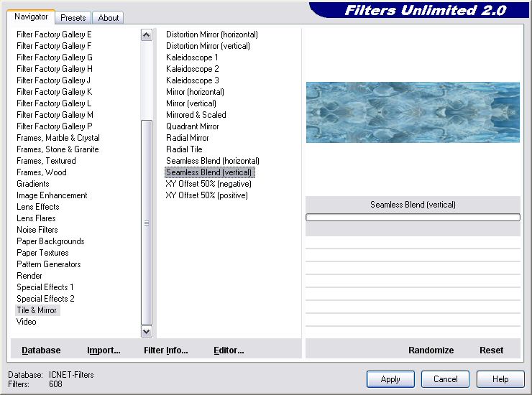Select Frames, Marble & Crystal category
Image resolution: width=532 pixels, height=395 pixels.
58,138
